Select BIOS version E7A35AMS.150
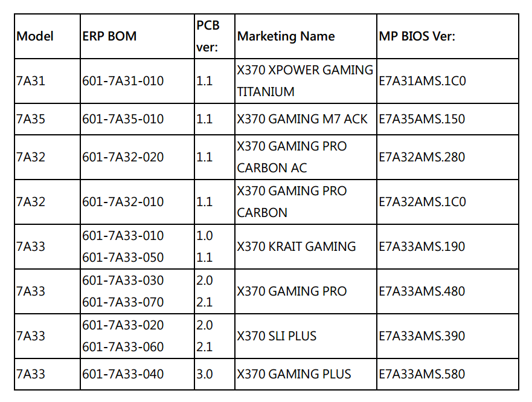The image size is (532, 402). pos(422,119)
